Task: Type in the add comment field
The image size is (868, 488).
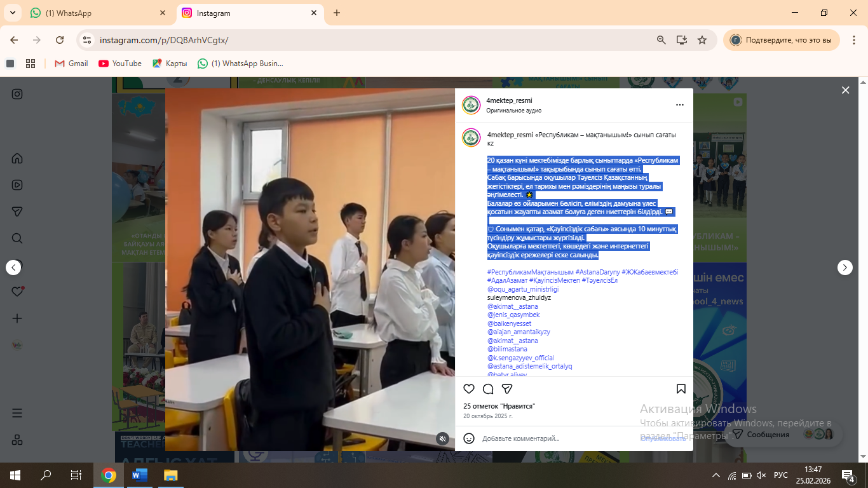Action: coord(553,438)
